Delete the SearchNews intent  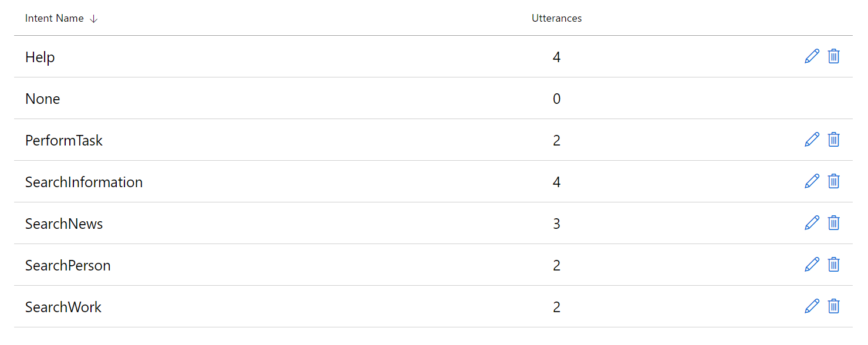pyautogui.click(x=833, y=223)
